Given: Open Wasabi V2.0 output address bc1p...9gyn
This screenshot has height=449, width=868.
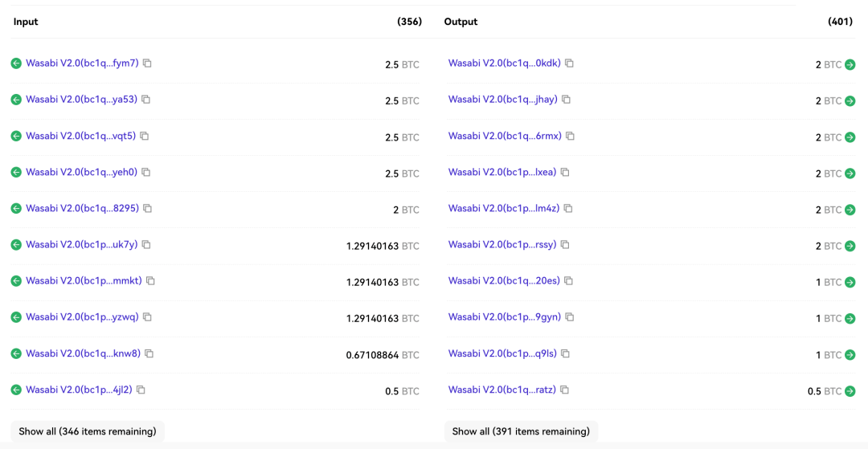Looking at the screenshot, I should click(505, 316).
